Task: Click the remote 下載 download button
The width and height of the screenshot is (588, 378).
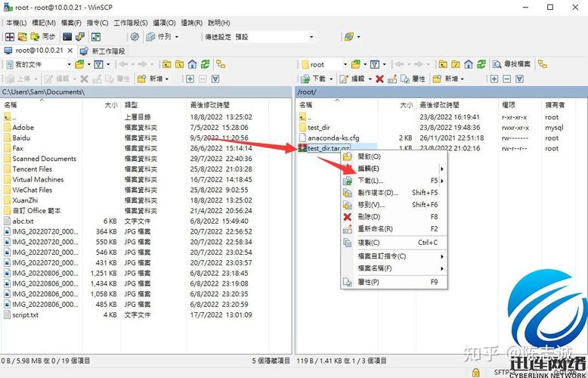Action: click(x=314, y=79)
